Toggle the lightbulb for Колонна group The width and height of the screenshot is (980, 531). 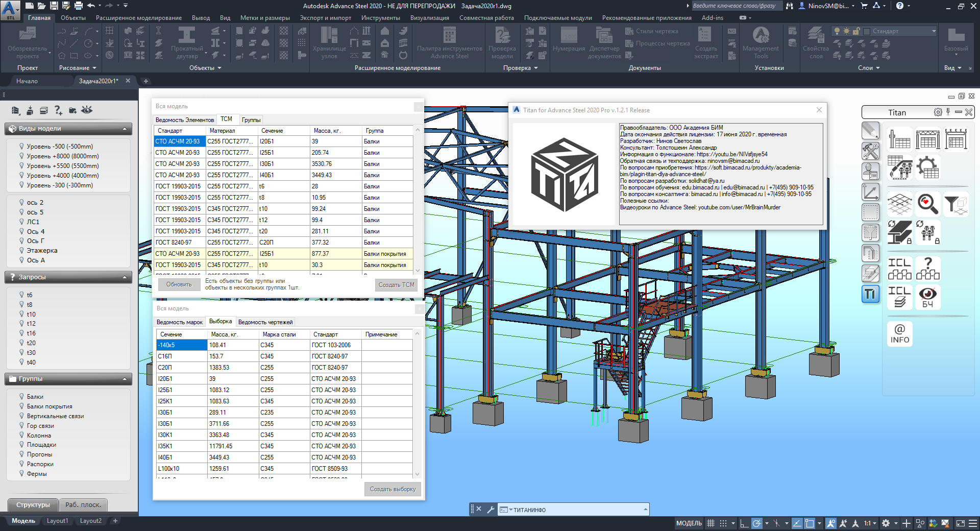pos(21,435)
